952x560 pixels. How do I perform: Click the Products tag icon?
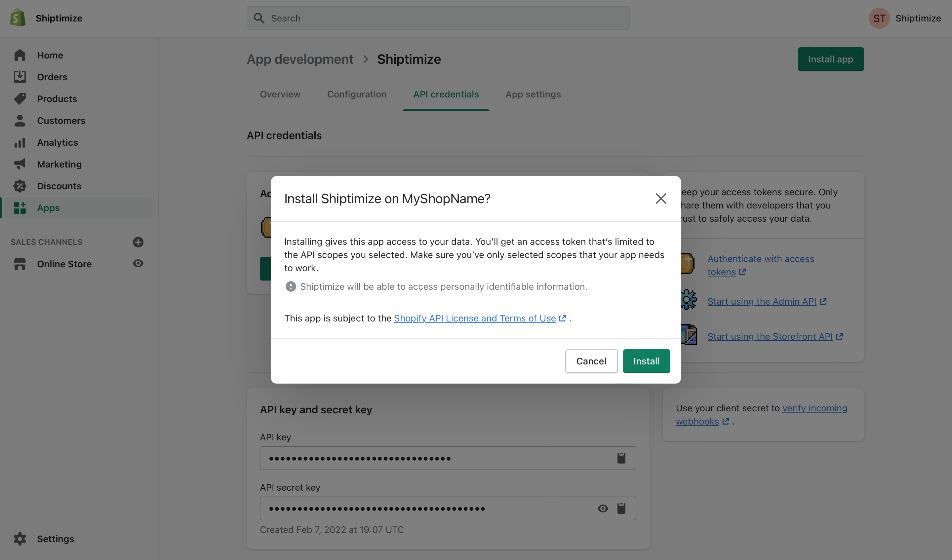(x=20, y=99)
